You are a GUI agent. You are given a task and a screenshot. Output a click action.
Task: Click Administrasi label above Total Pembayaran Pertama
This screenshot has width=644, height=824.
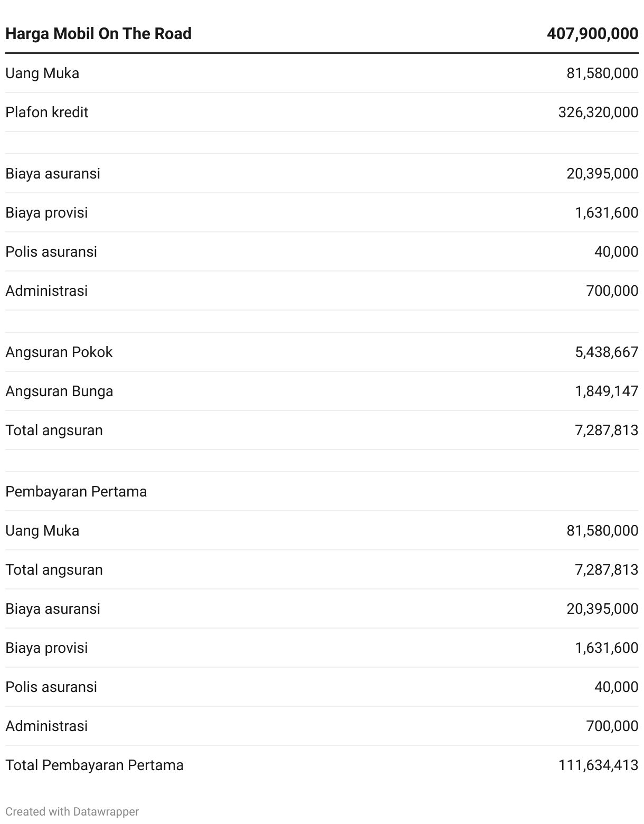[46, 726]
